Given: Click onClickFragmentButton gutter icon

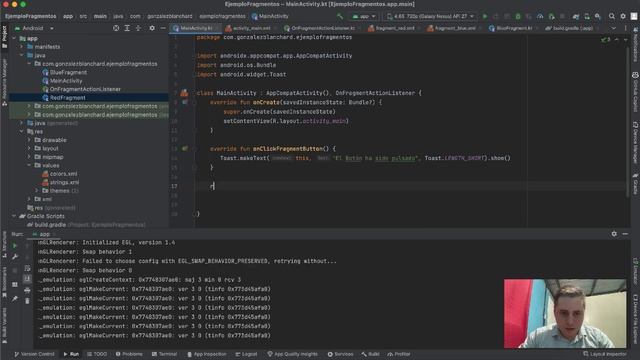Looking at the screenshot, I should (185, 149).
